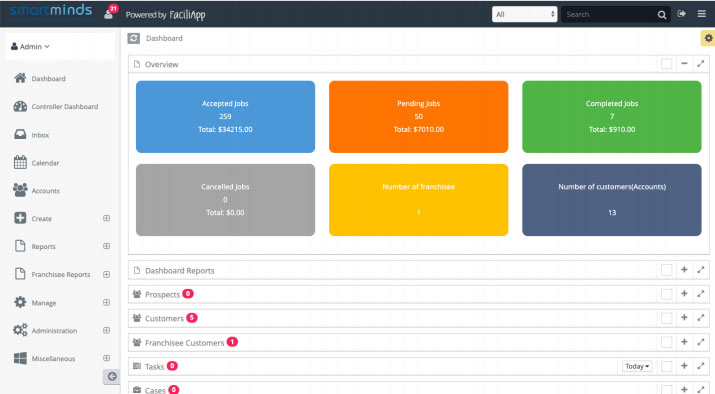
Task: Open the yellow settings gear on the right edge
Action: [x=708, y=38]
